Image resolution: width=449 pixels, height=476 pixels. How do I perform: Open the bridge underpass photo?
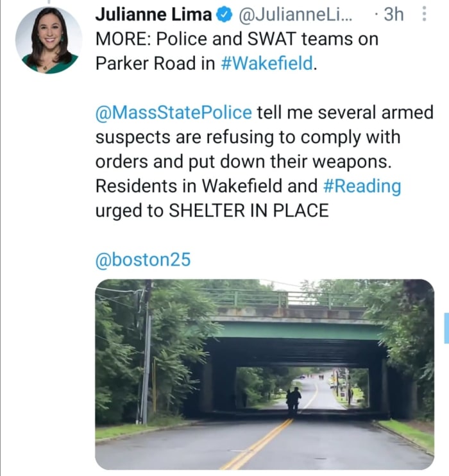264,374
